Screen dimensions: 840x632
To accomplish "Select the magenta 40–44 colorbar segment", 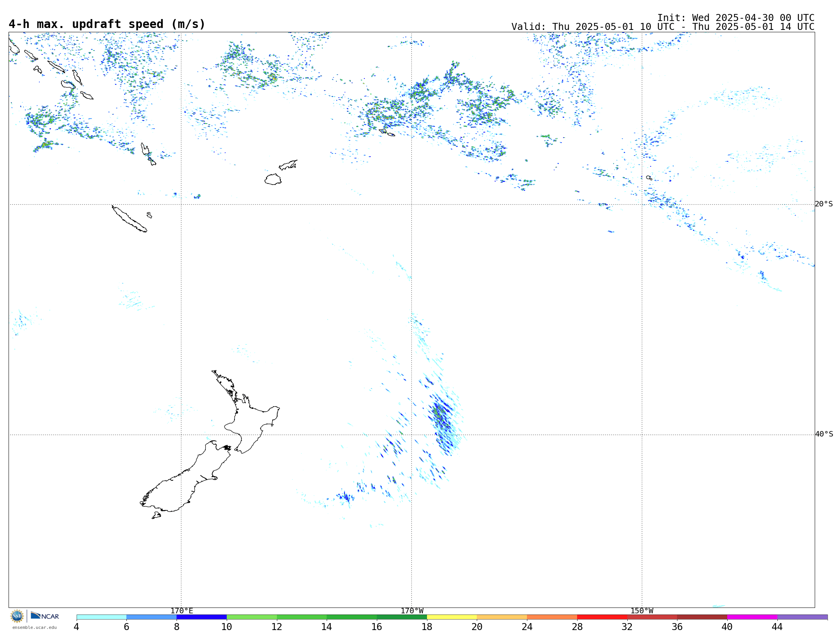I will 752,617.
